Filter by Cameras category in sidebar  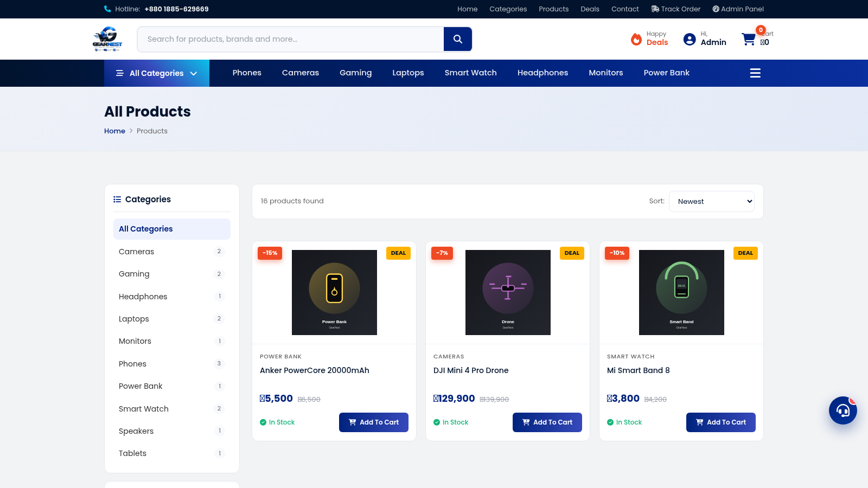(172, 252)
